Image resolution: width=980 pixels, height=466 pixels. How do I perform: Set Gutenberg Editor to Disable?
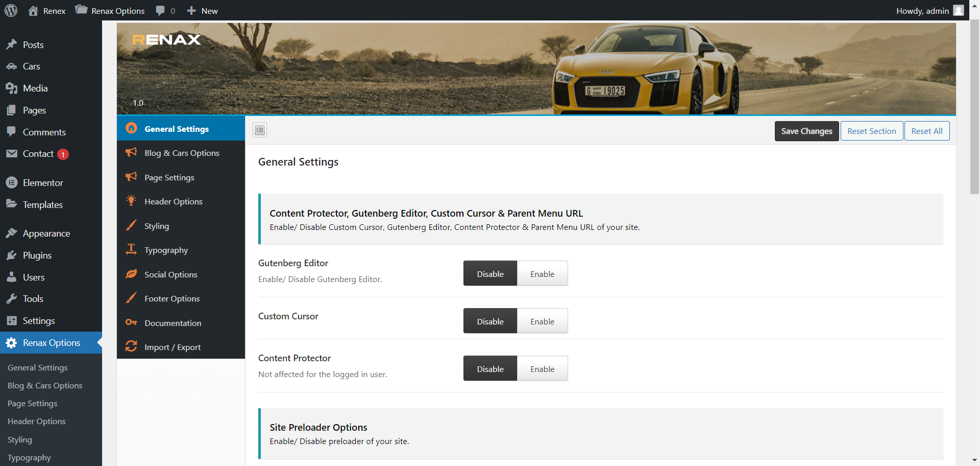tap(490, 274)
